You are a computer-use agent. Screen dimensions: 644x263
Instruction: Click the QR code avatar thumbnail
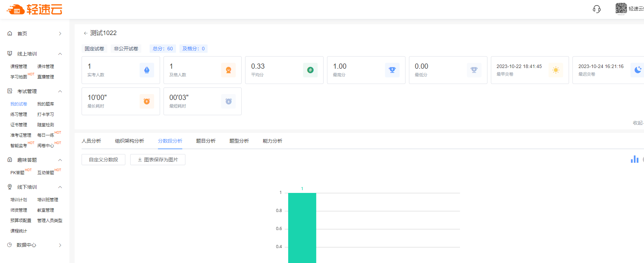(x=621, y=8)
